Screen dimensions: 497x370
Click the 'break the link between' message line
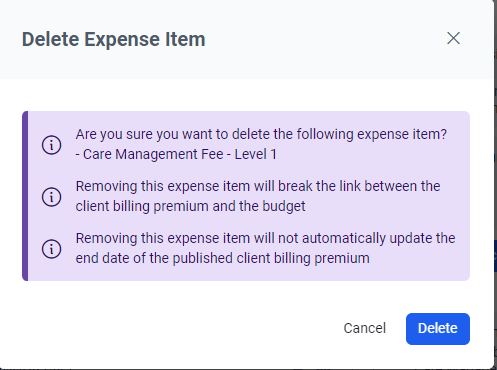pos(258,186)
